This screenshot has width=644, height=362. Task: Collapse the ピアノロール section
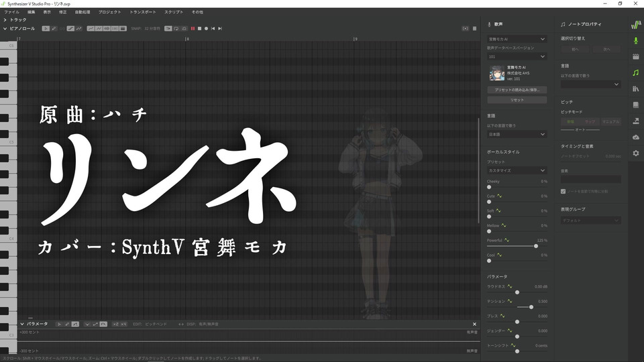point(5,29)
